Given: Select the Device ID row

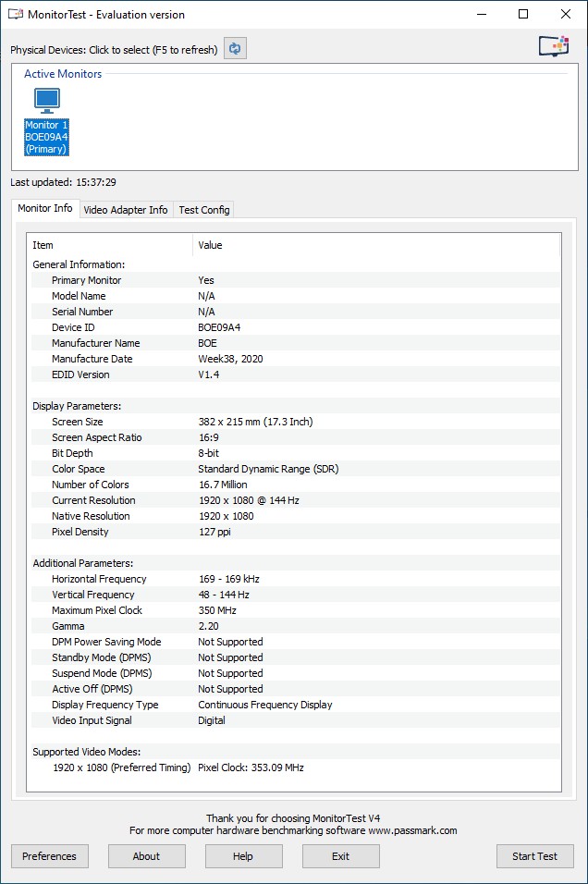Looking at the screenshot, I should [x=73, y=327].
